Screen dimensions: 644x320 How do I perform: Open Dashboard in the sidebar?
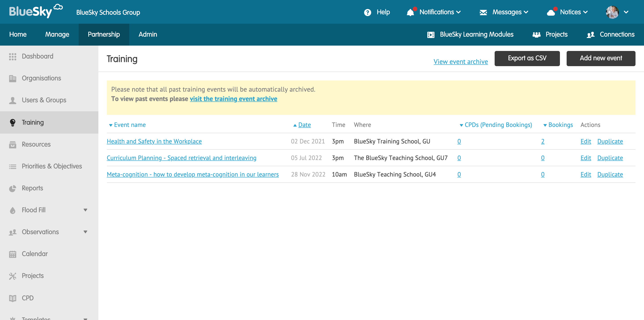38,57
